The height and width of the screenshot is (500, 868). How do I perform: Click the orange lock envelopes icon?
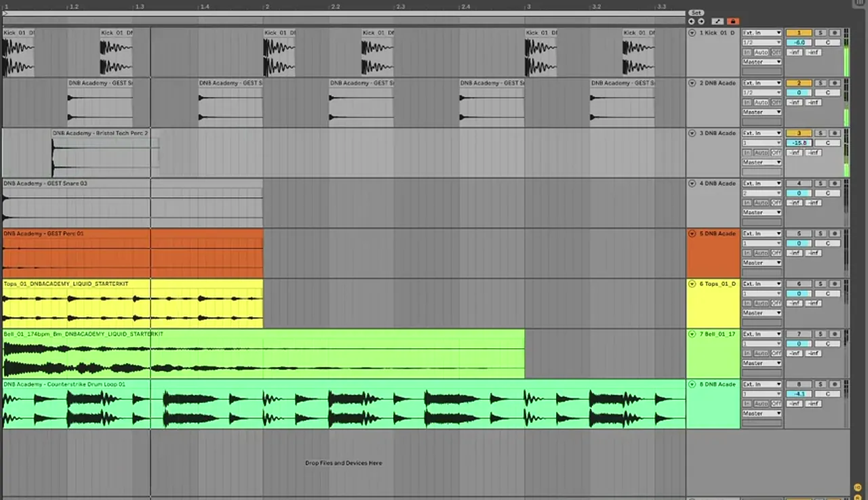point(733,21)
